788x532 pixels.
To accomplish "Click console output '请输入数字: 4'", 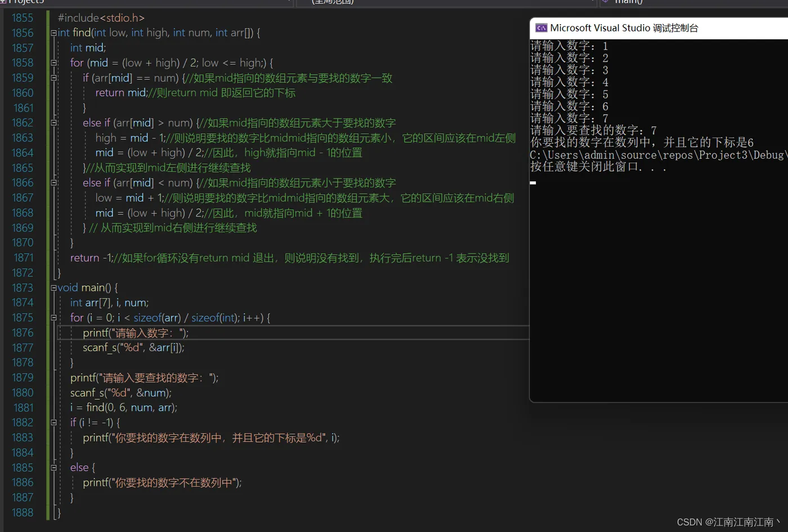I will click(x=569, y=83).
